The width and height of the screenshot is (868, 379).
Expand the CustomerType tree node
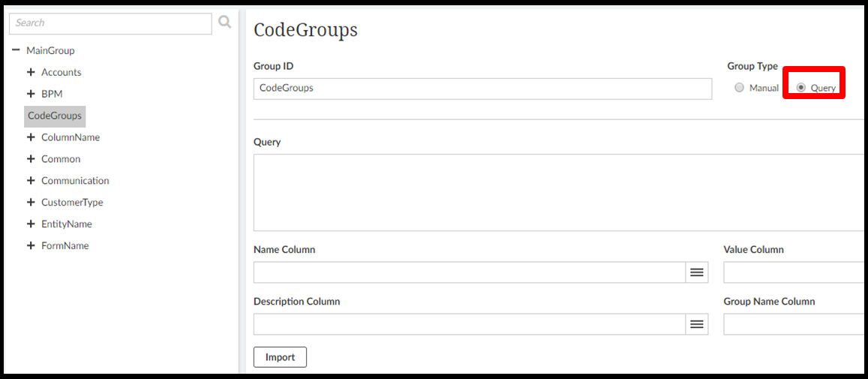31,203
